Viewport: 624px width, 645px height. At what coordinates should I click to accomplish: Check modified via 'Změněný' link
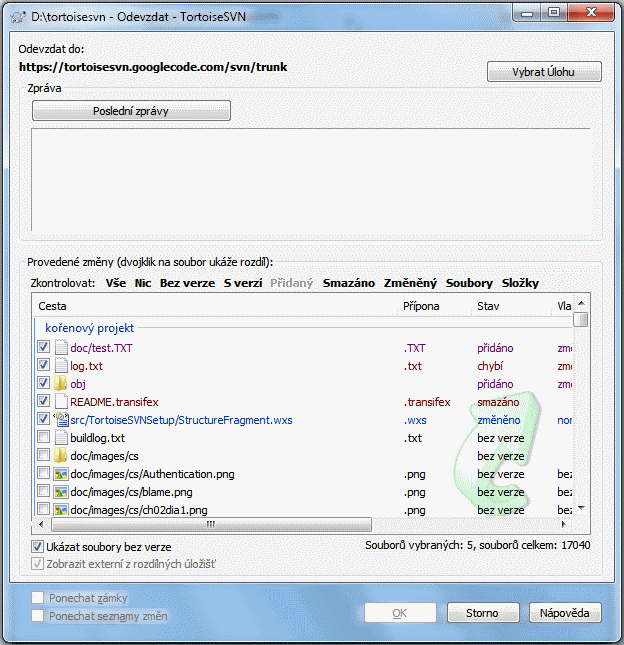pos(410,283)
